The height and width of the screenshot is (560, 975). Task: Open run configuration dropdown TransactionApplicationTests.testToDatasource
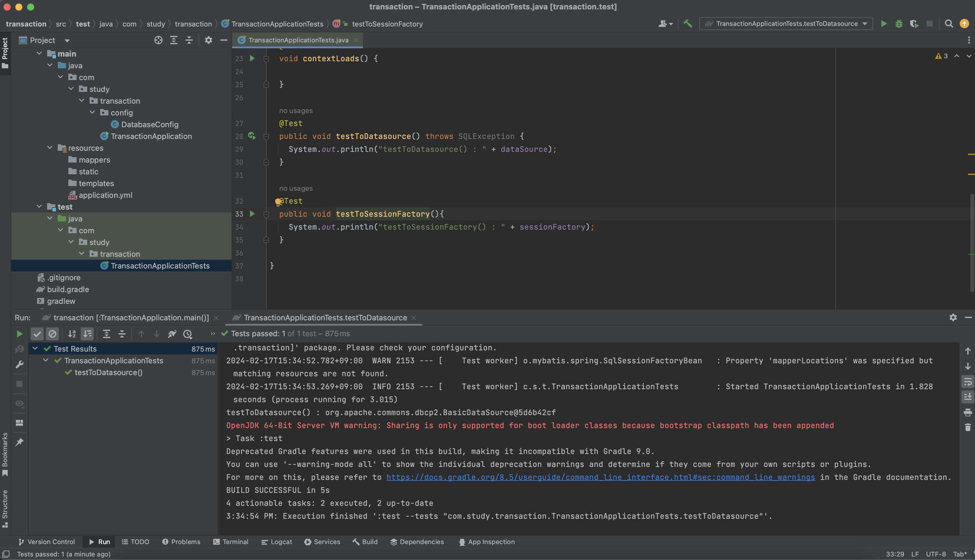point(786,24)
